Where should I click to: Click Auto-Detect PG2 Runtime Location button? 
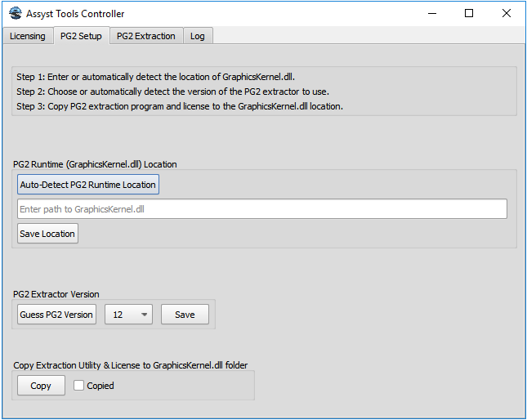coord(88,185)
